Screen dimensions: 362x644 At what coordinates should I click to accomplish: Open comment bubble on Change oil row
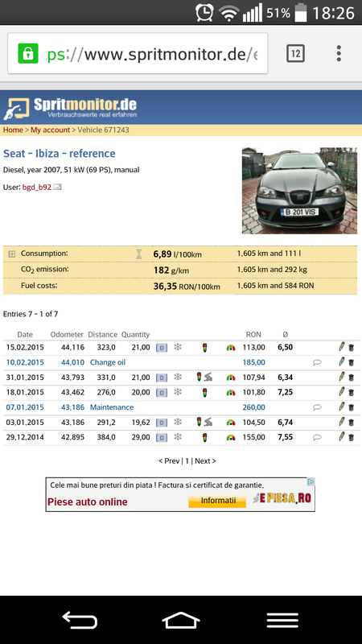click(317, 363)
